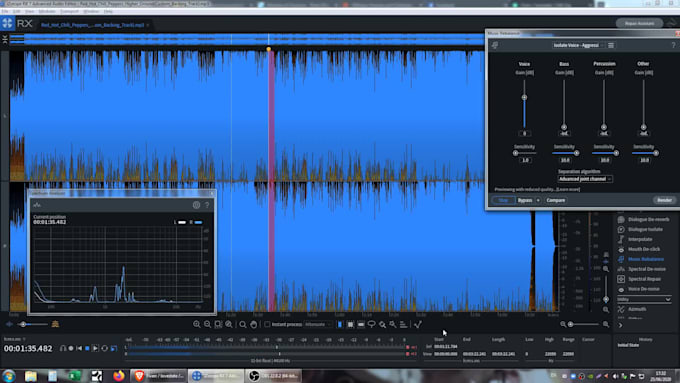The image size is (680, 383).
Task: Expand the module panel chevron arrow
Action: [x=621, y=325]
